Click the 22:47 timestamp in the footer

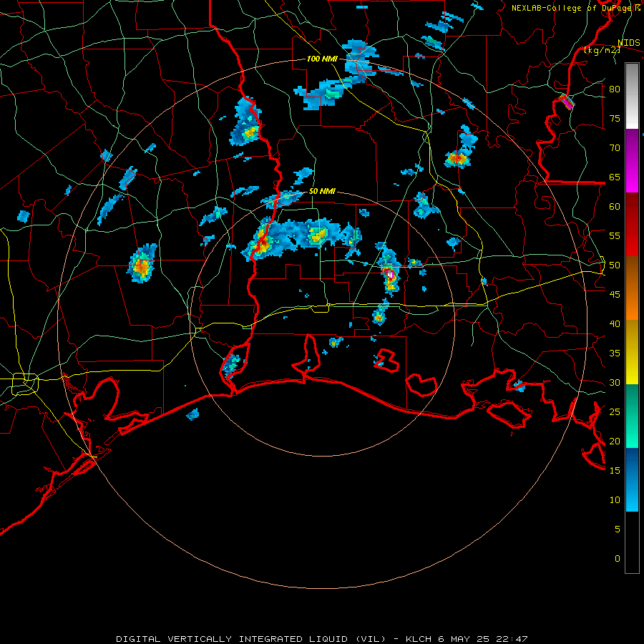coord(512,639)
